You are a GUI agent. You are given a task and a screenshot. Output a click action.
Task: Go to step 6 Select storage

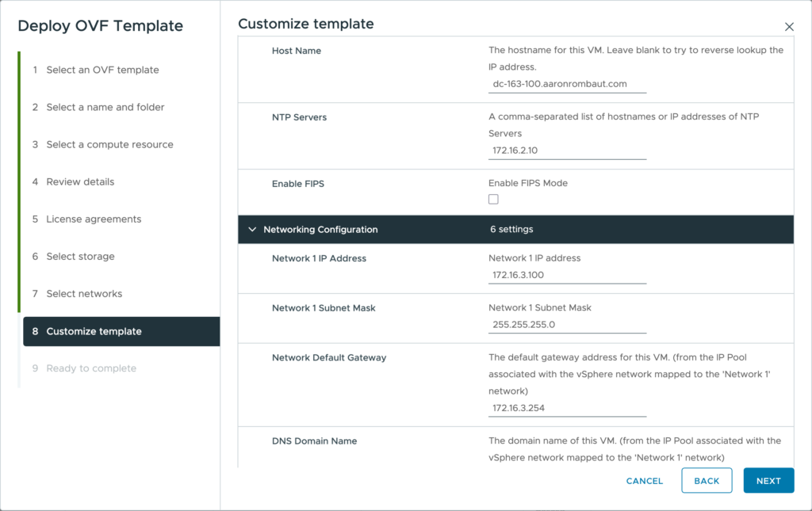click(x=80, y=256)
